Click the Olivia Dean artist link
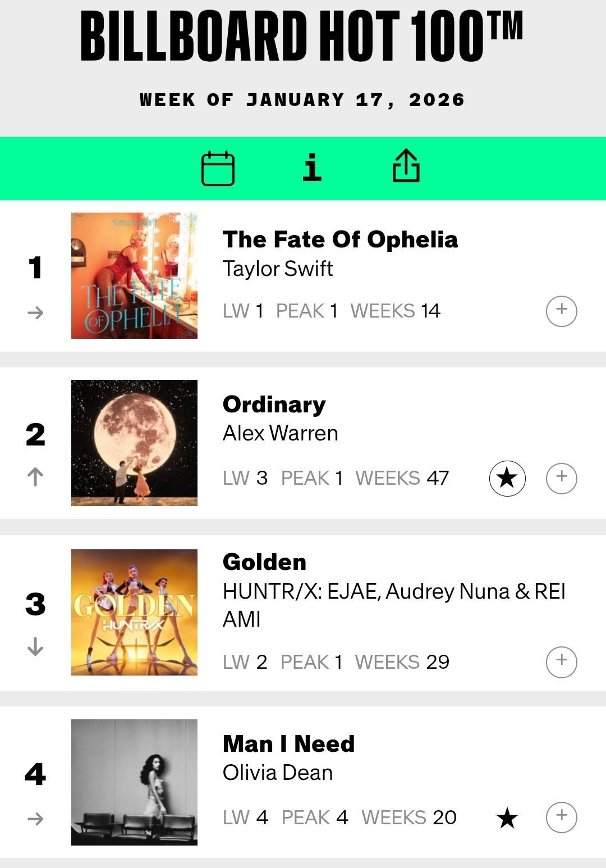This screenshot has width=606, height=868. click(278, 773)
